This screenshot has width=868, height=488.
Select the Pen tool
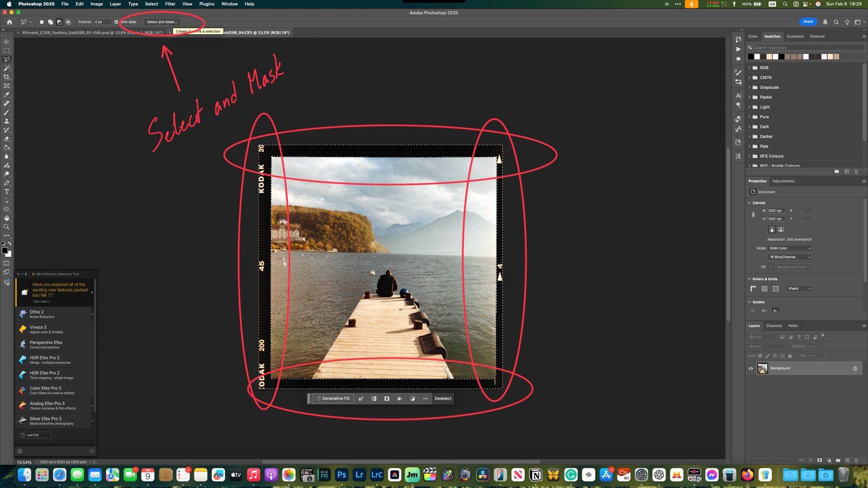point(6,183)
